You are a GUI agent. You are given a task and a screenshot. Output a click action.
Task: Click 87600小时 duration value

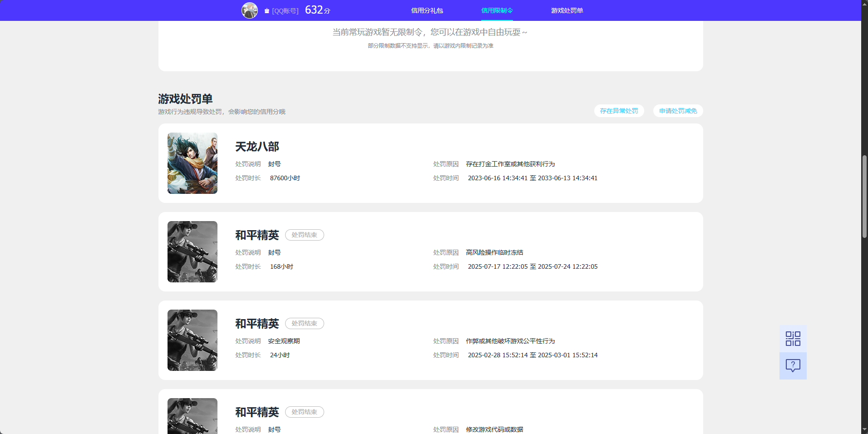click(285, 178)
